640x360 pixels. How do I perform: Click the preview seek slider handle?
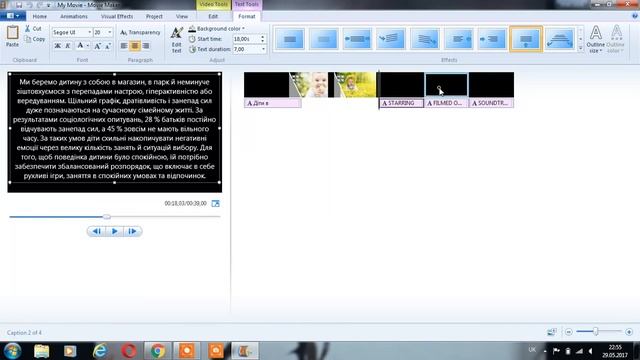[107, 217]
